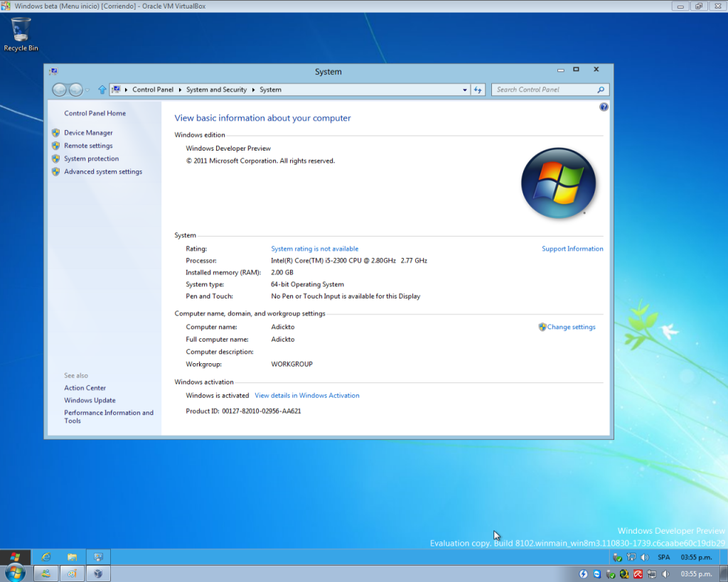
Task: Select the Control Panel System taskbar button
Action: pyautogui.click(x=98, y=557)
